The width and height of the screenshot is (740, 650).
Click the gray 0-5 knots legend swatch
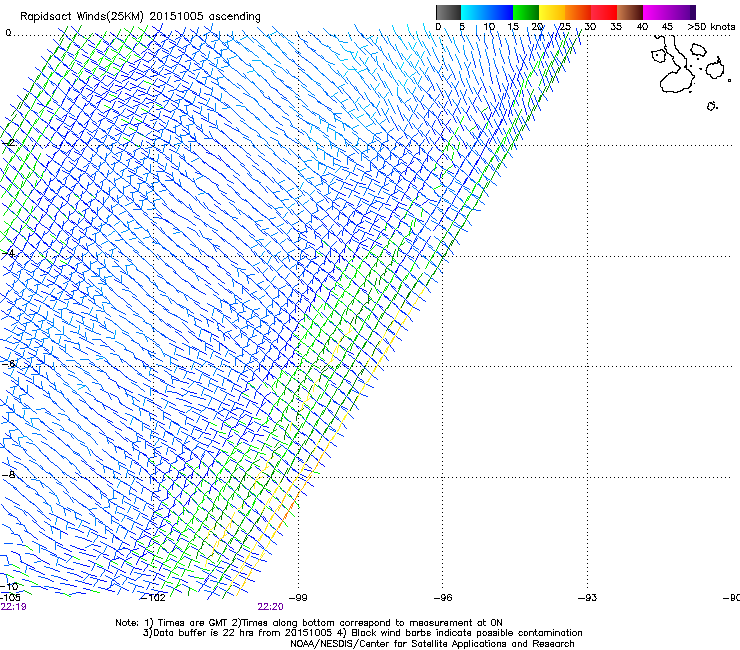point(448,12)
